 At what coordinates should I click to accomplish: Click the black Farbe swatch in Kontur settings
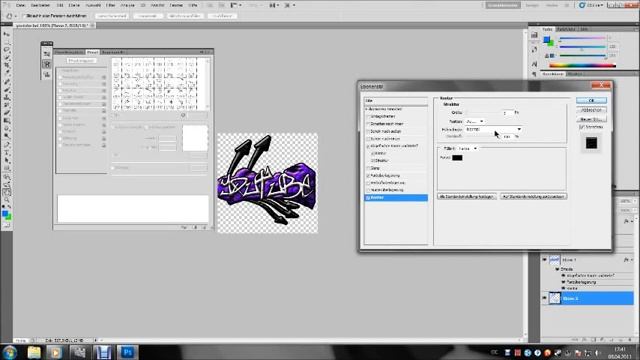(457, 158)
